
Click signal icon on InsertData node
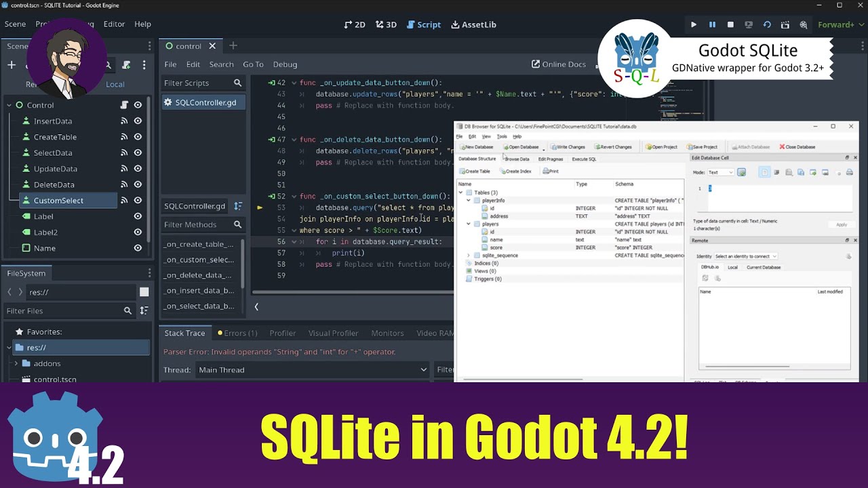pyautogui.click(x=124, y=121)
